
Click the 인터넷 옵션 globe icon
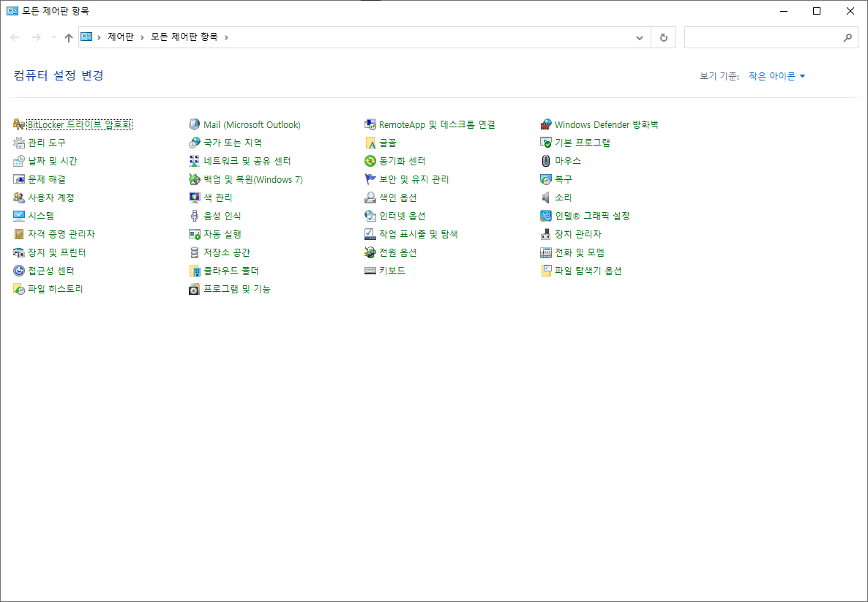[370, 216]
